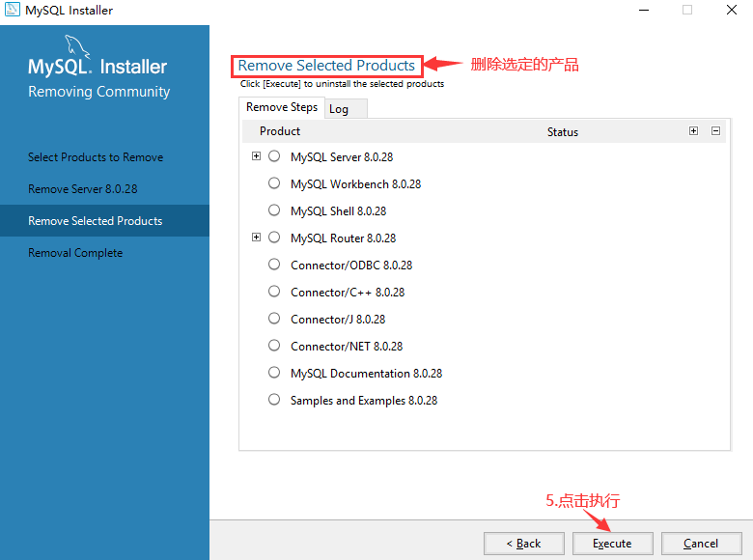The height and width of the screenshot is (560, 753).
Task: Click the MySQL Workbench 8.0.28 label
Action: click(356, 184)
